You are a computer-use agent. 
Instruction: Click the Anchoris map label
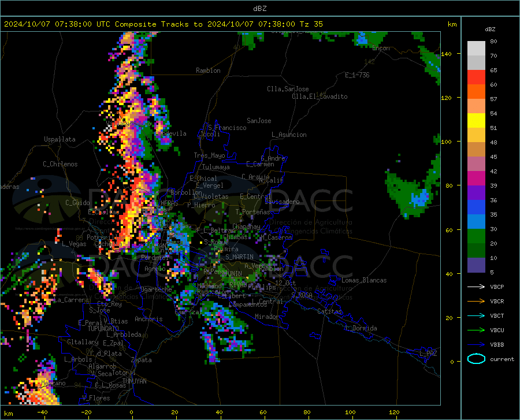148,319
